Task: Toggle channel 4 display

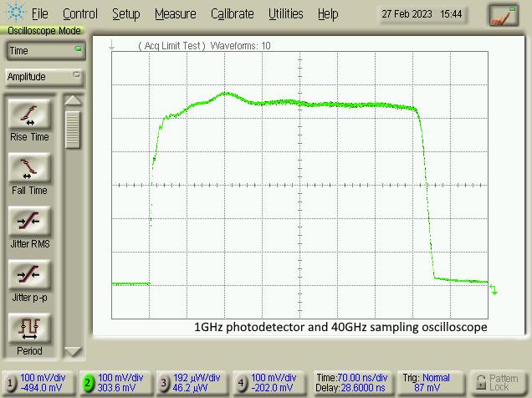Action: pyautogui.click(x=240, y=383)
